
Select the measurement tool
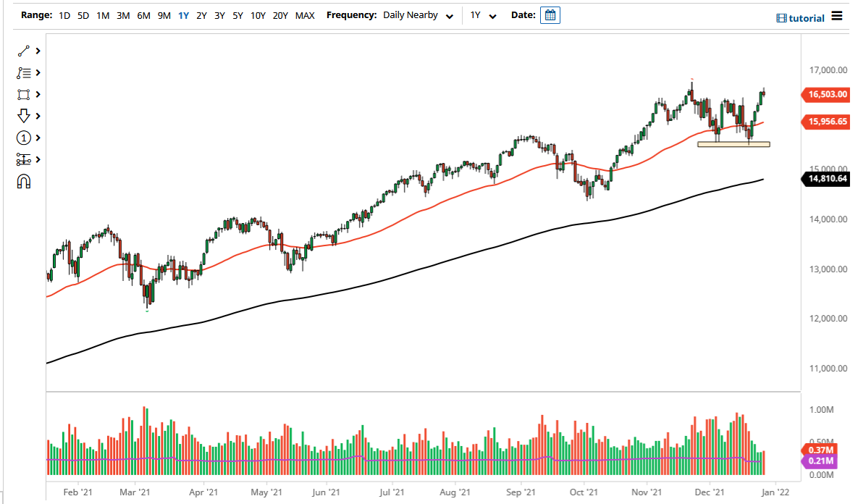pos(22,159)
